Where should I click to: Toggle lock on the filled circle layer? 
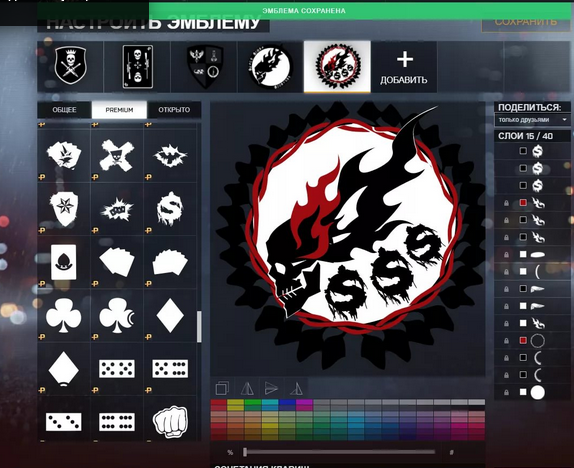click(506, 393)
